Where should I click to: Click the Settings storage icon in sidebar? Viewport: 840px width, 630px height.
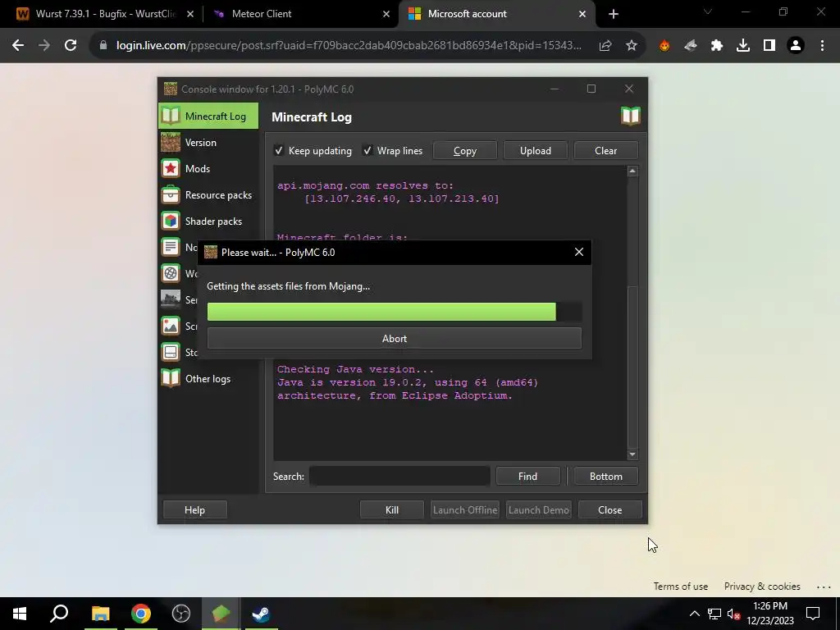[x=171, y=352]
